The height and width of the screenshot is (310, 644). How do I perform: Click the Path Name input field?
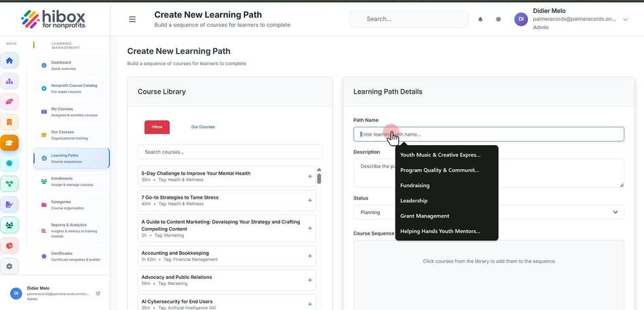(x=489, y=134)
